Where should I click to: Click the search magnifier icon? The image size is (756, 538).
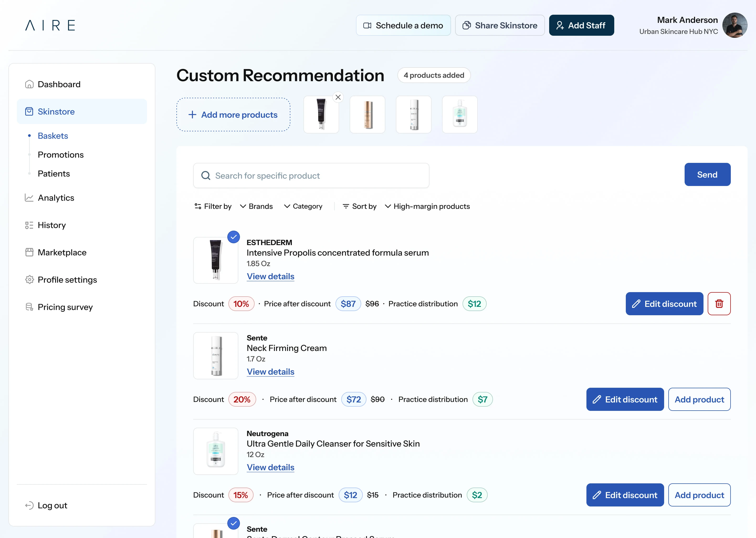pos(206,175)
